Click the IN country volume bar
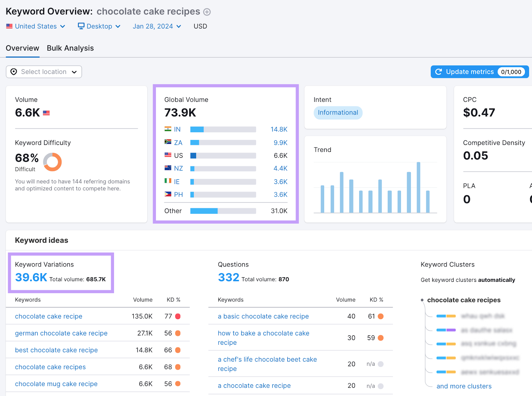 coord(223,129)
